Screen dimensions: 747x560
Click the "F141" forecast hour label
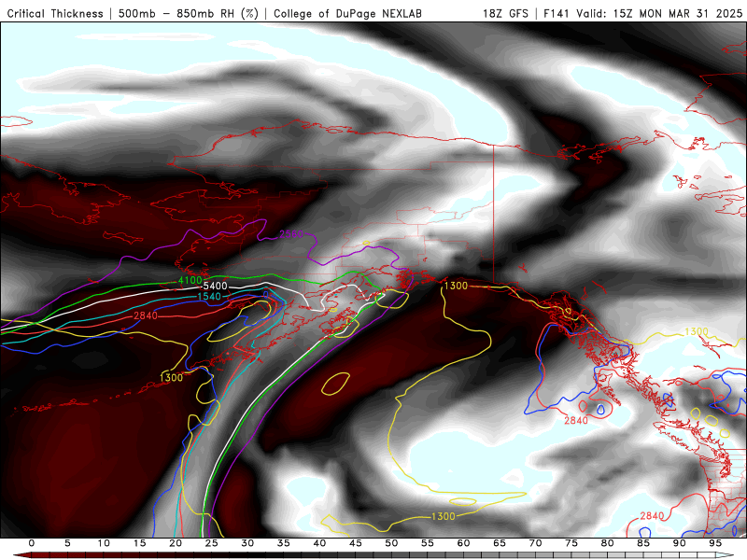point(557,13)
